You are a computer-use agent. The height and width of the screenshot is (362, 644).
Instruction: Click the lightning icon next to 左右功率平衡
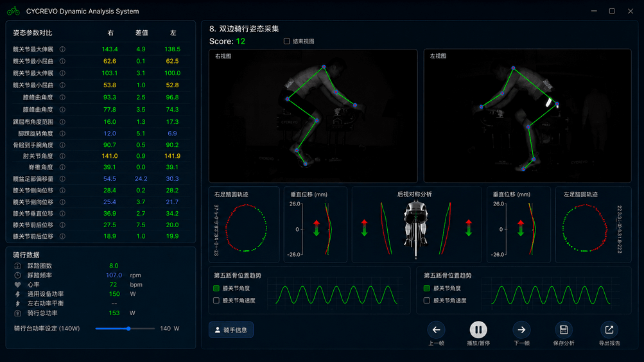[18, 304]
